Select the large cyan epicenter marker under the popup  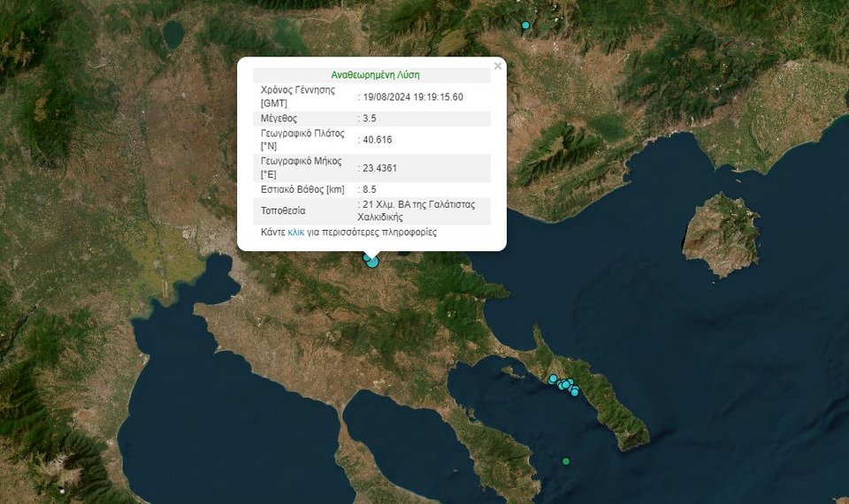tap(372, 262)
